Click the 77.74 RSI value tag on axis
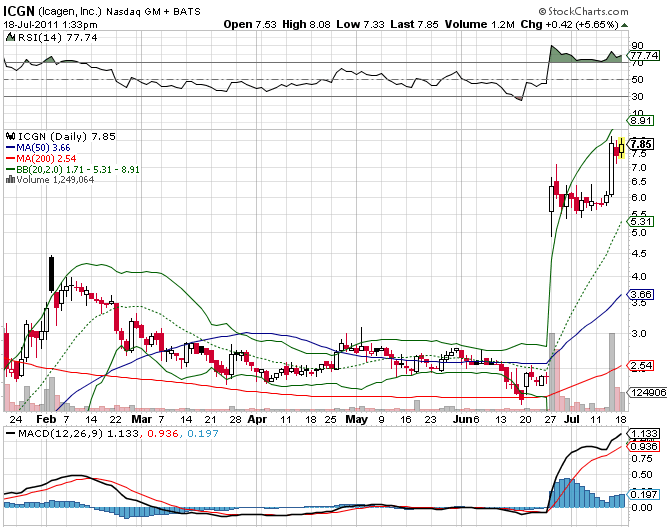Image resolution: width=667 pixels, height=527 pixels. click(x=644, y=55)
